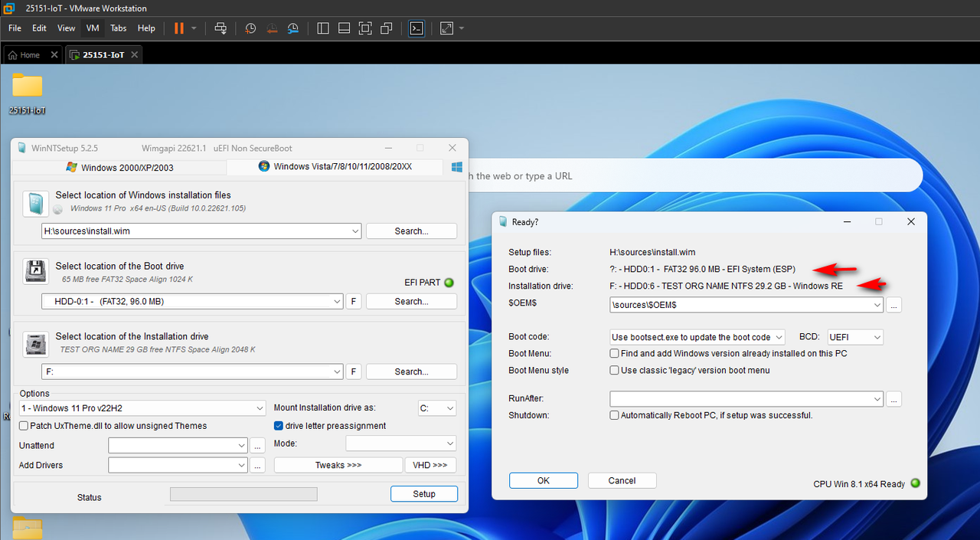The image size is (980, 540).
Task: Toggle Patch UxTheme.dll checkbox
Action: pyautogui.click(x=24, y=426)
